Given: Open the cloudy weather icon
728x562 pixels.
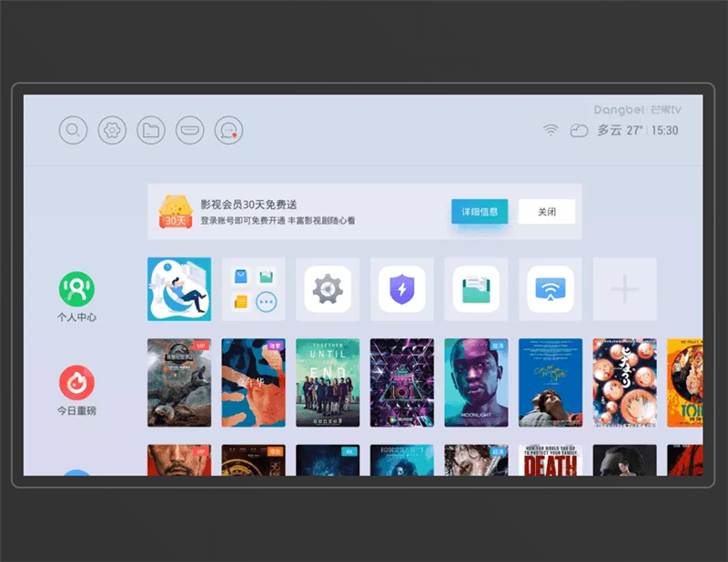Looking at the screenshot, I should (x=579, y=130).
